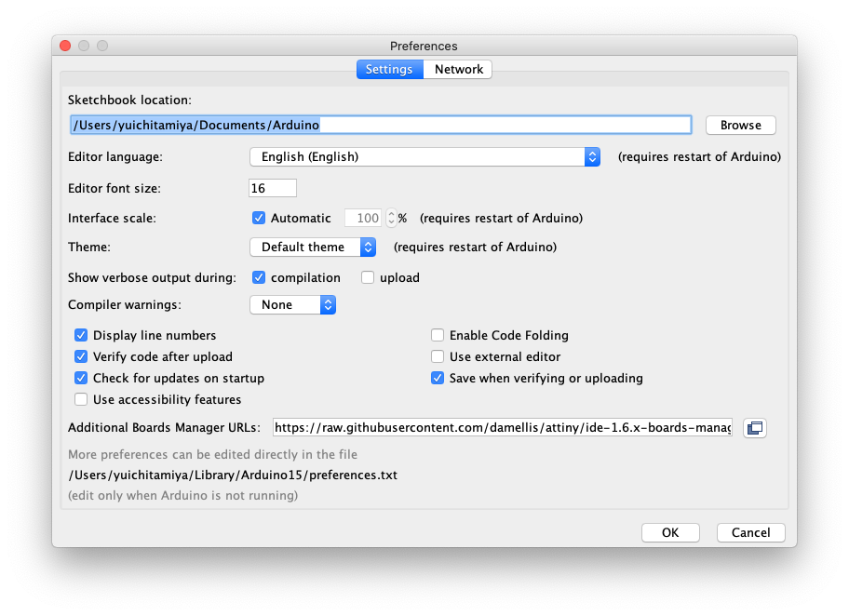Turn on Use accessibility features
849x616 pixels.
click(x=81, y=399)
